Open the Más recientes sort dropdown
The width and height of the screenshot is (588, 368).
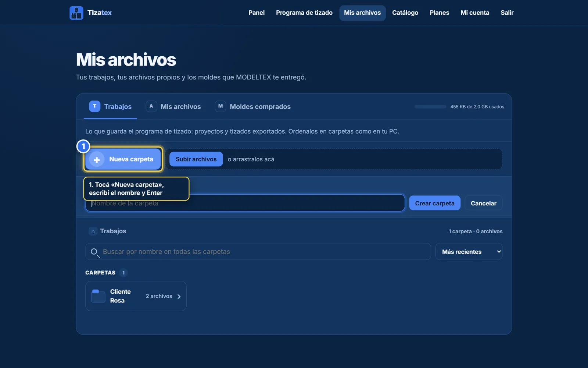pyautogui.click(x=469, y=252)
